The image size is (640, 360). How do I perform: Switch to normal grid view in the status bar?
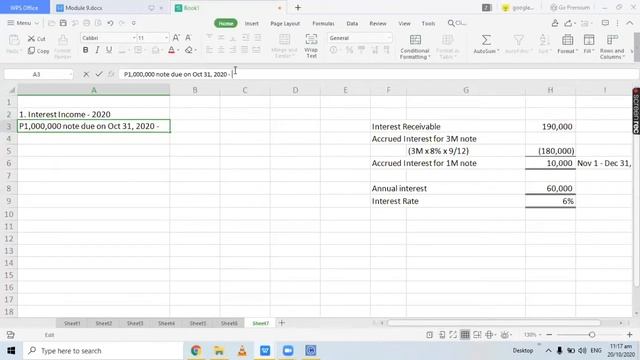pyautogui.click(x=465, y=335)
